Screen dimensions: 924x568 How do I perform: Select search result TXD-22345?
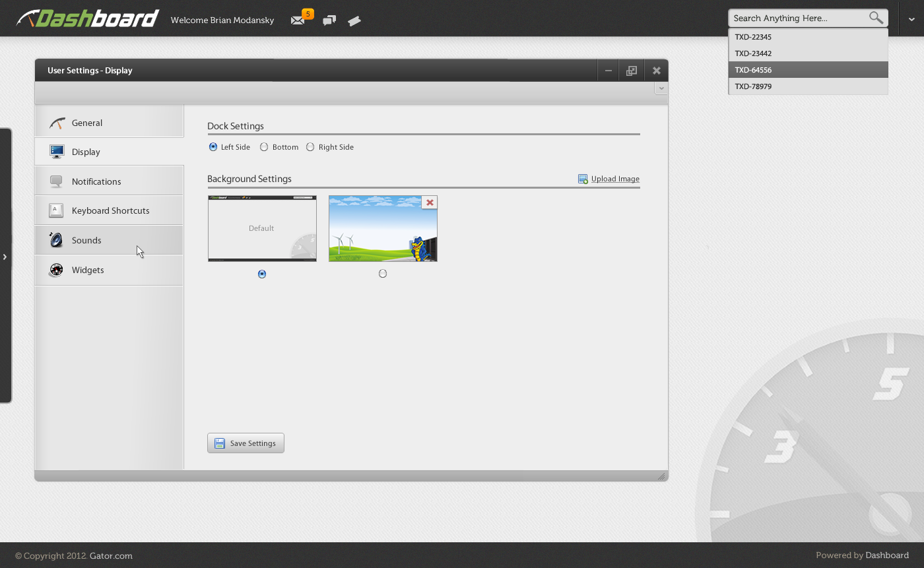pos(808,37)
